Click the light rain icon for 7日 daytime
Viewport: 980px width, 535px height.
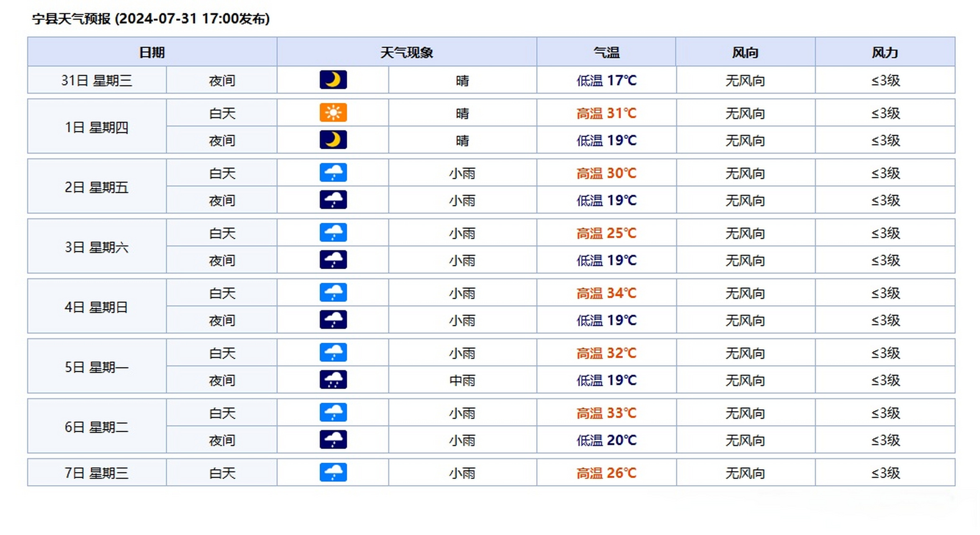[333, 472]
